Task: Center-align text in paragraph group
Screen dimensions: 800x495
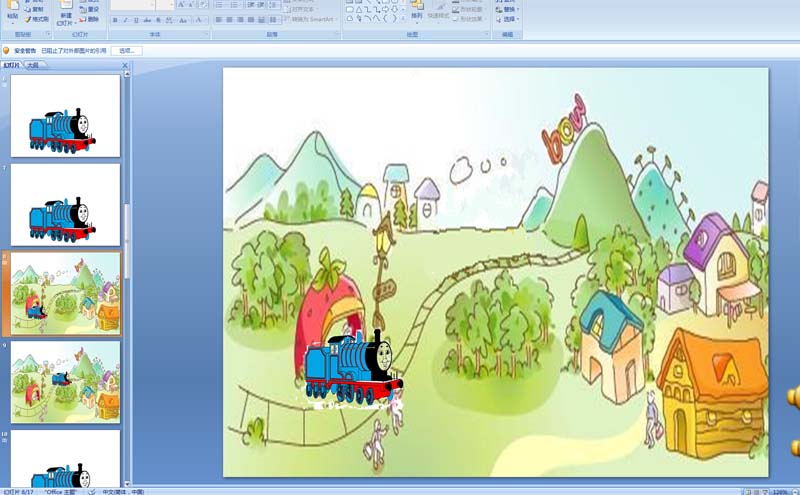Action: tap(230, 19)
